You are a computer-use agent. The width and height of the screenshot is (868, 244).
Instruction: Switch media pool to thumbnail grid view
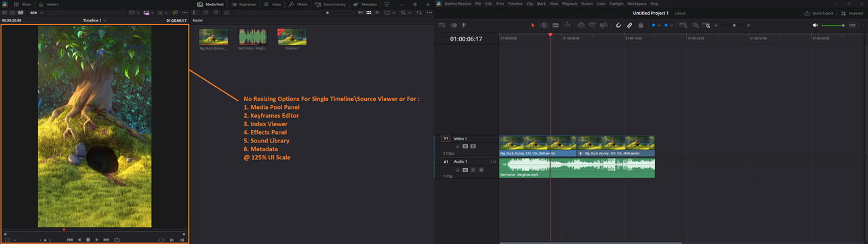tap(368, 12)
